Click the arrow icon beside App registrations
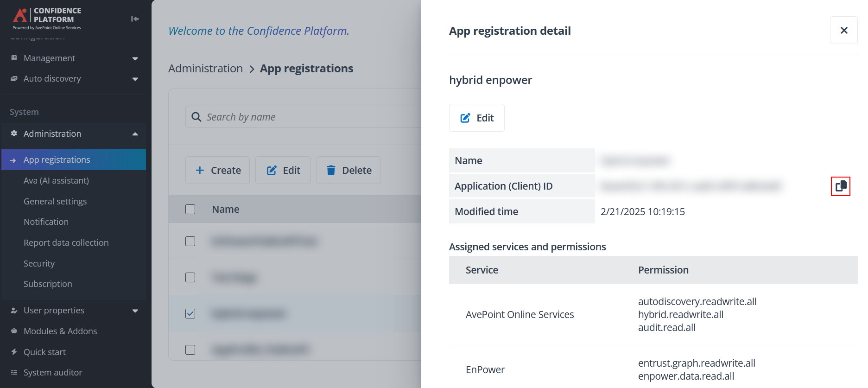 click(13, 160)
